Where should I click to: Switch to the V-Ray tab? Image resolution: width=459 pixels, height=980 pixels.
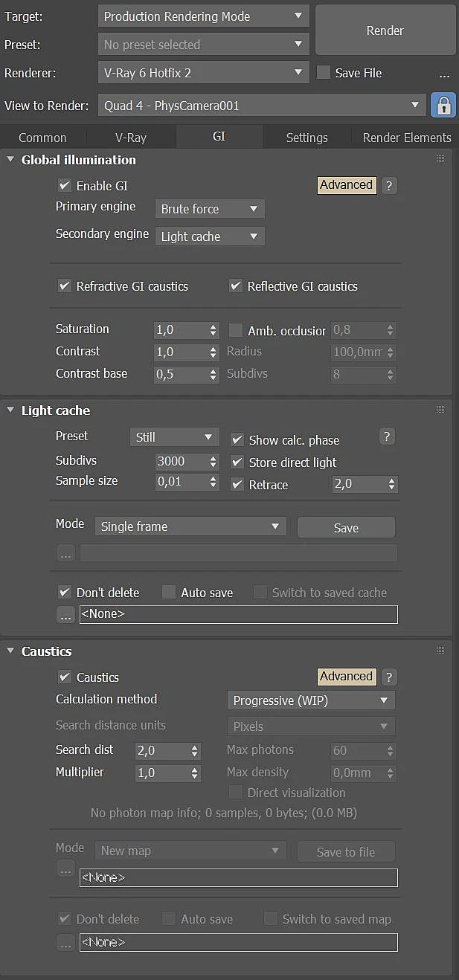[131, 138]
